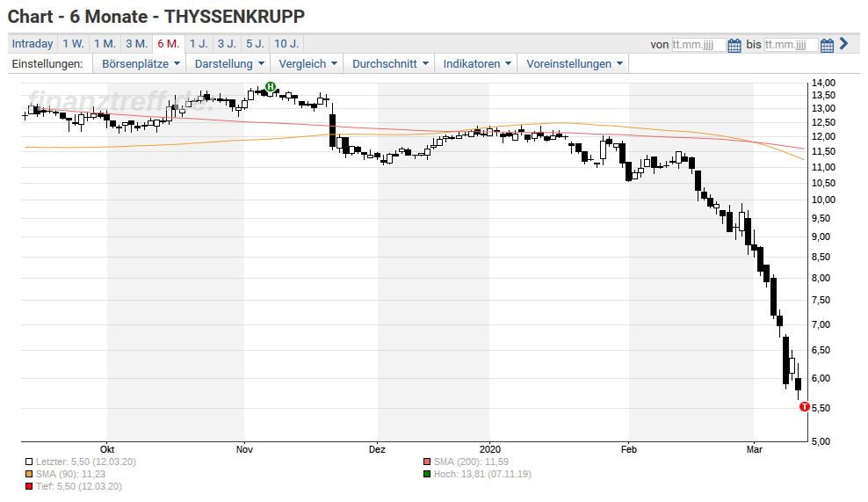The width and height of the screenshot is (868, 502).
Task: Open the Indikatoren dropdown
Action: tap(477, 63)
